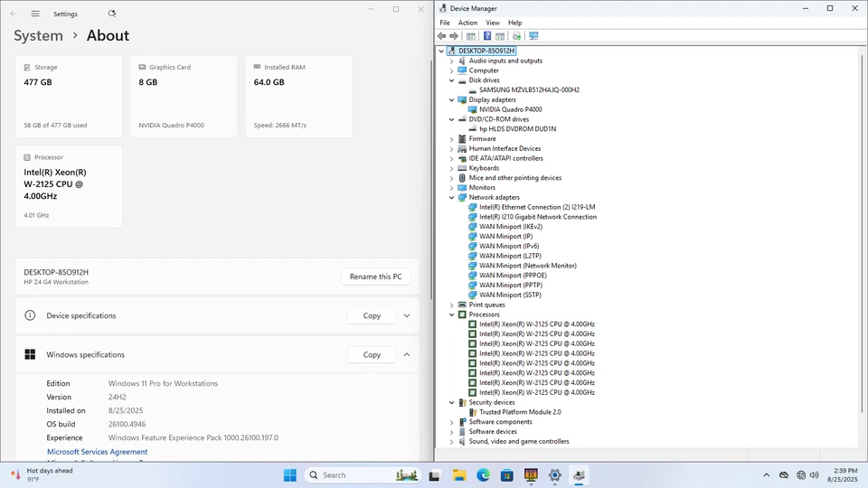Click the Show/Hide Action Pane toolbar icon
This screenshot has height=488, width=868.
coord(500,36)
